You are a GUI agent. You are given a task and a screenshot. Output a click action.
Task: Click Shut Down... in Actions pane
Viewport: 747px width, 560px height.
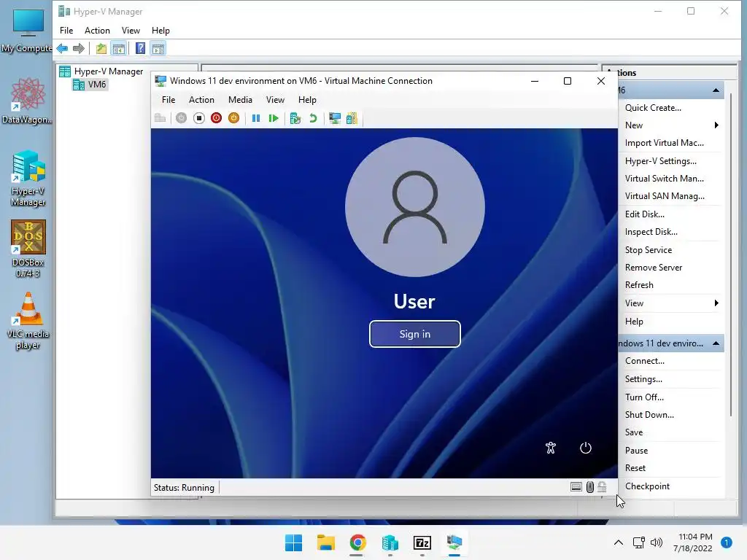[x=649, y=415]
